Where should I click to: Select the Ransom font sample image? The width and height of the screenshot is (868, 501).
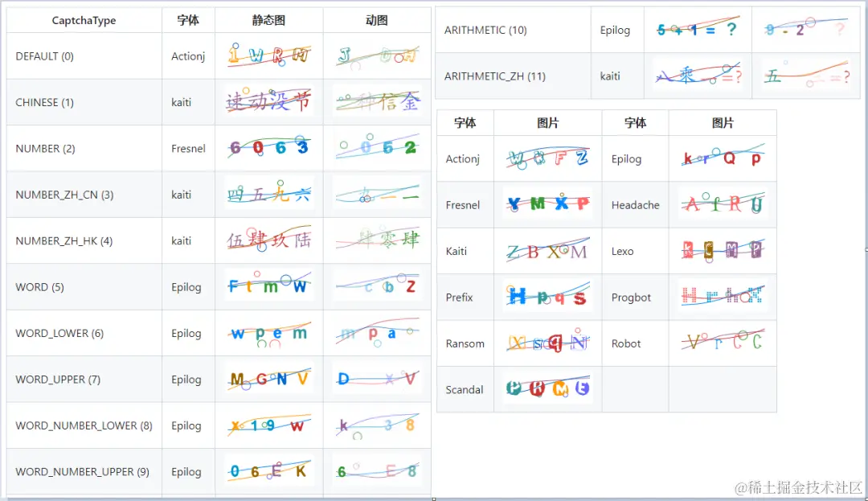(547, 343)
